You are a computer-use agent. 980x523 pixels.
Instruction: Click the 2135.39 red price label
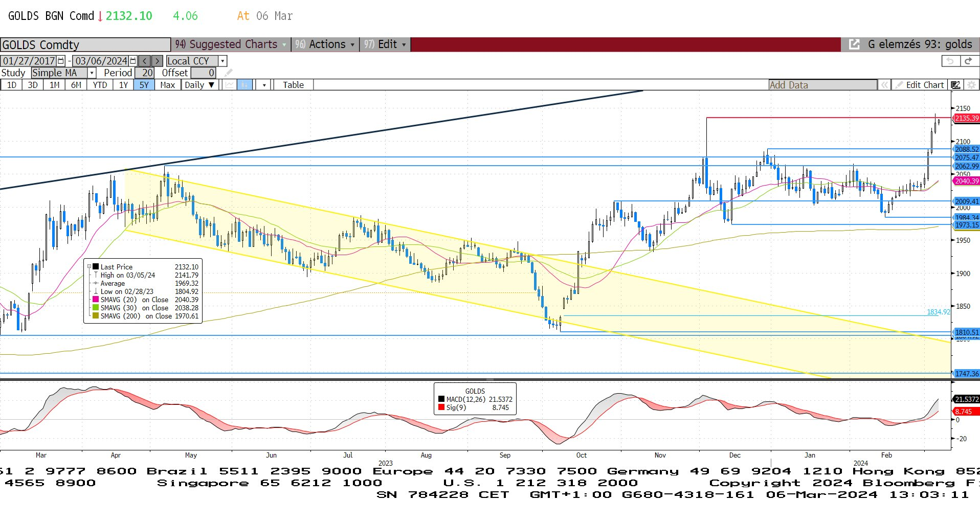pyautogui.click(x=966, y=118)
